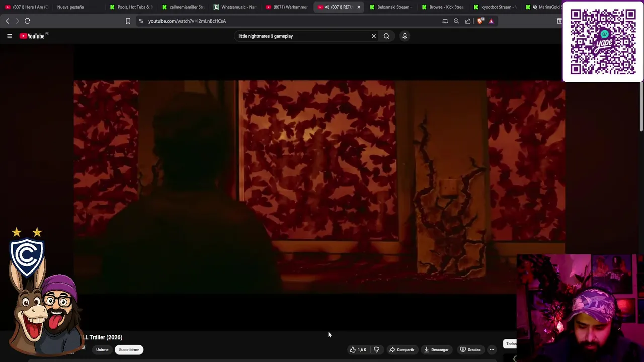Dislike the video with thumbs down
The height and width of the screenshot is (362, 644).
(377, 349)
